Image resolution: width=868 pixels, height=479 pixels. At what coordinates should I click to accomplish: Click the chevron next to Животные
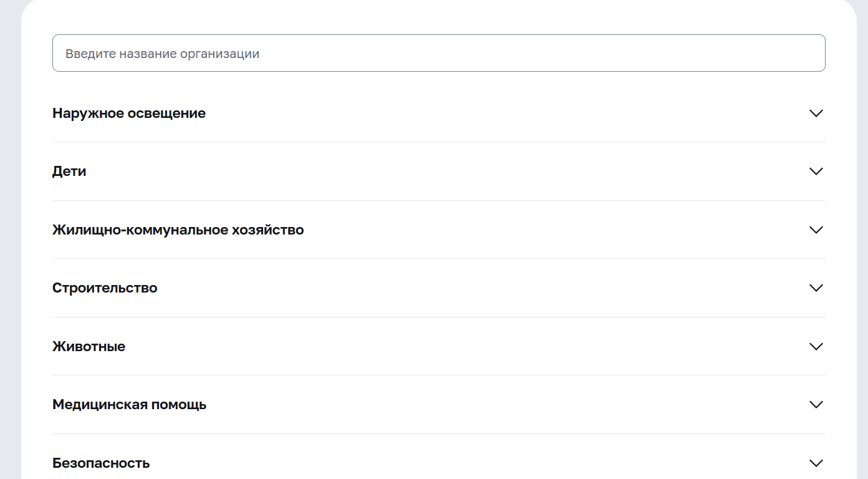click(x=816, y=346)
